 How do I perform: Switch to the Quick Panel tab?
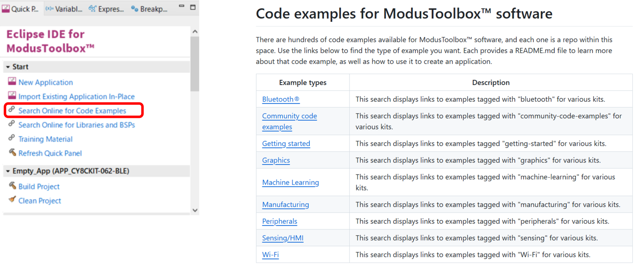20,9
